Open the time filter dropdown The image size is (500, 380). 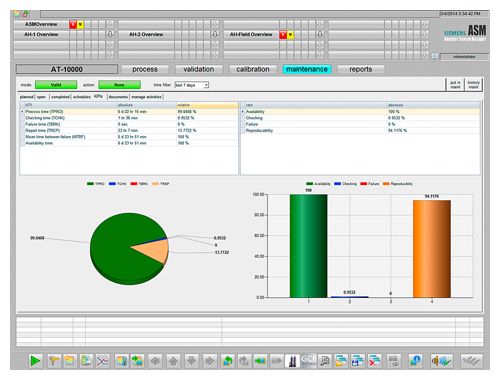point(206,85)
